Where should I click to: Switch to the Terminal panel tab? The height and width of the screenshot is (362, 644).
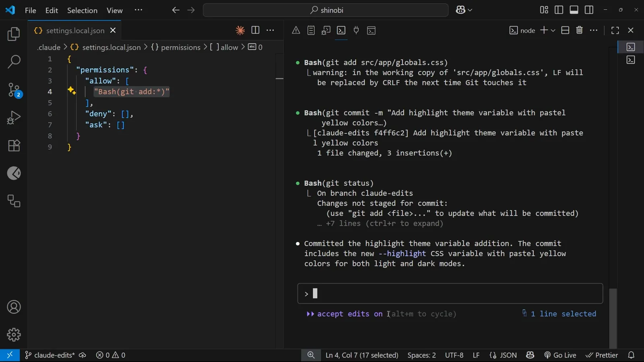pyautogui.click(x=341, y=30)
